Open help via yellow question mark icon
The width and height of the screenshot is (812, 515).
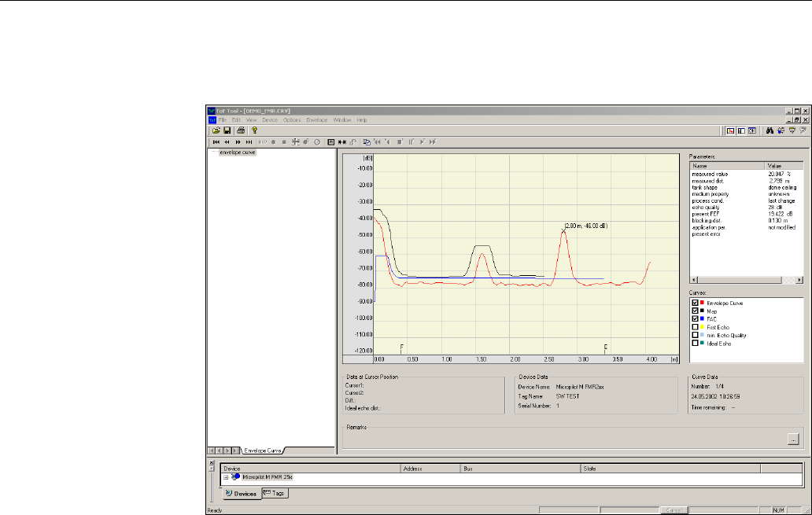[254, 131]
